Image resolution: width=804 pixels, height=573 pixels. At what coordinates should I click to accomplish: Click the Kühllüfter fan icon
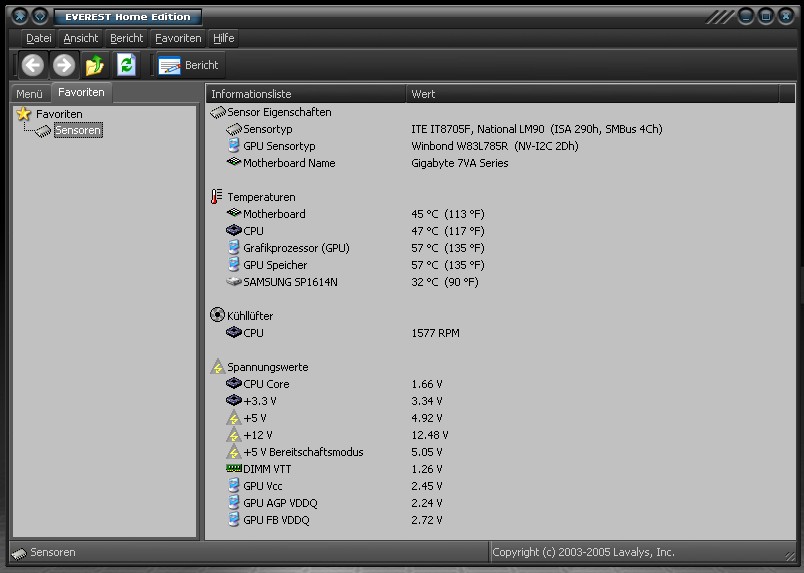click(217, 314)
